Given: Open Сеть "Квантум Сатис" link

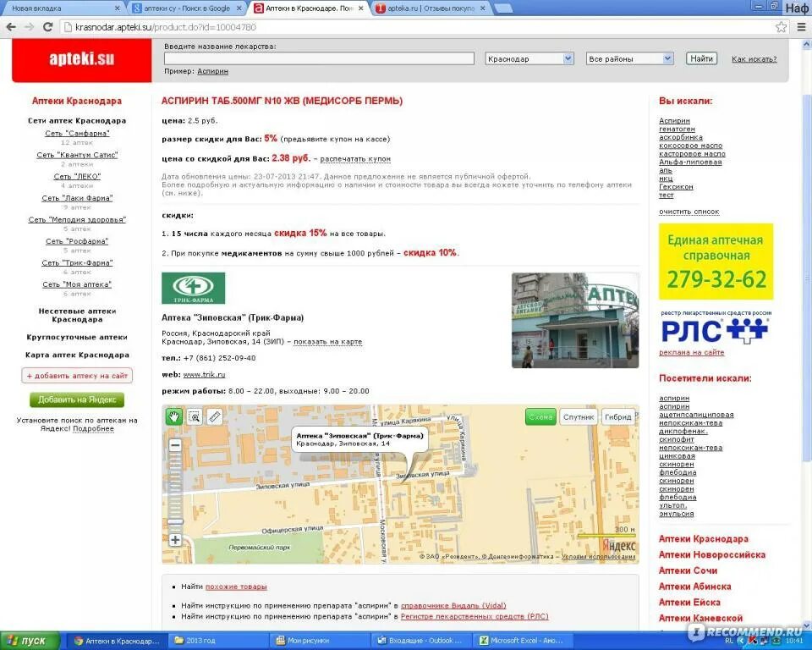Looking at the screenshot, I should [77, 155].
